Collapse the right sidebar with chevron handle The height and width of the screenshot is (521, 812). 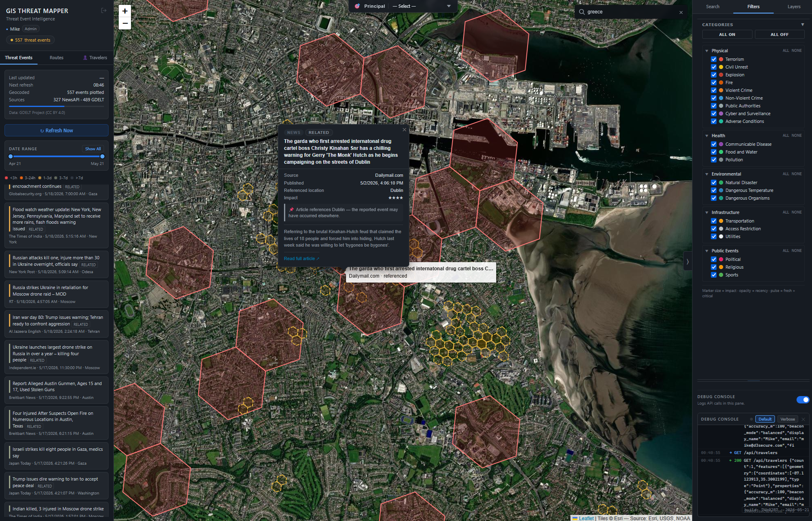pyautogui.click(x=688, y=262)
